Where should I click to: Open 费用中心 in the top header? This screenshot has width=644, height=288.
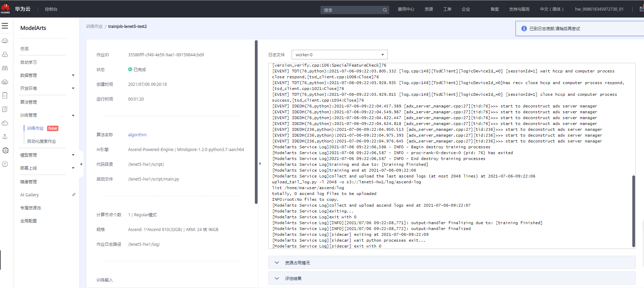pos(406,9)
